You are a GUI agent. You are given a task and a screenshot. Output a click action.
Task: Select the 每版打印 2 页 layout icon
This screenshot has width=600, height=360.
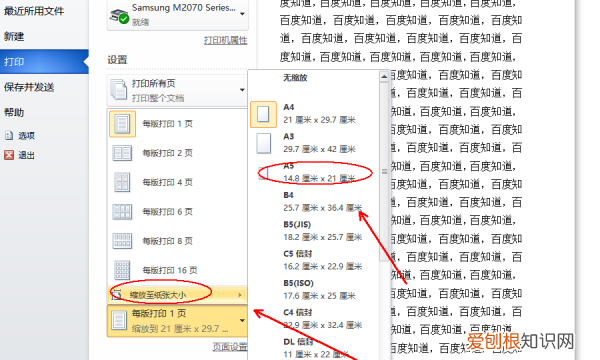(122, 153)
